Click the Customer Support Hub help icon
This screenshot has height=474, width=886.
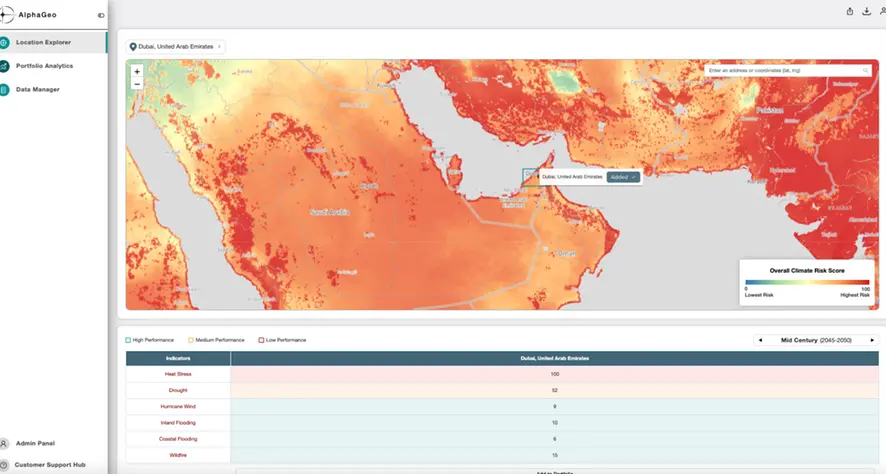[4, 465]
